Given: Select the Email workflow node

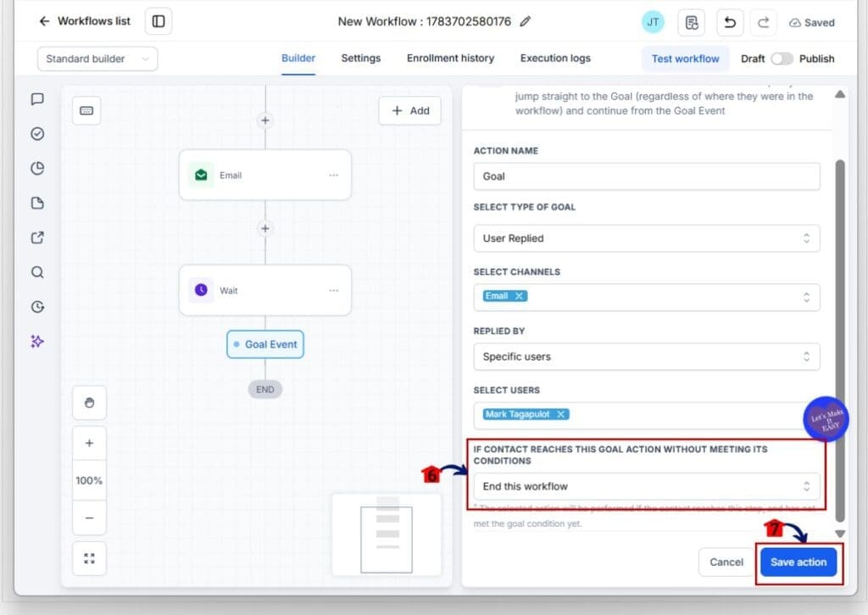Looking at the screenshot, I should click(265, 175).
